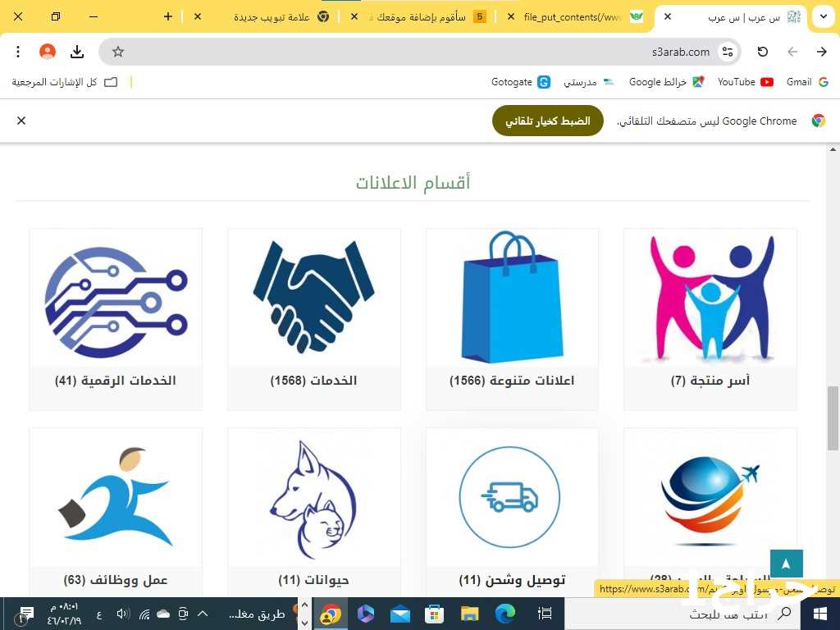Show hidden system tray icons arrow
Image resolution: width=840 pixels, height=630 pixels.
click(x=203, y=614)
